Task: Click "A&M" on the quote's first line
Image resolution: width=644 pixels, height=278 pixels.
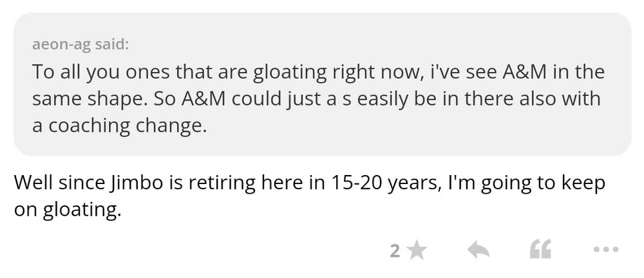Action: click(x=518, y=71)
